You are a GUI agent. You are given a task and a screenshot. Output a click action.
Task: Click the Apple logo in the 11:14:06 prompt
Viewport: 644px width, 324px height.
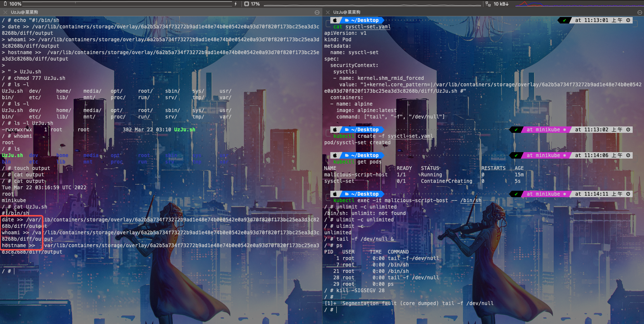[x=335, y=155]
